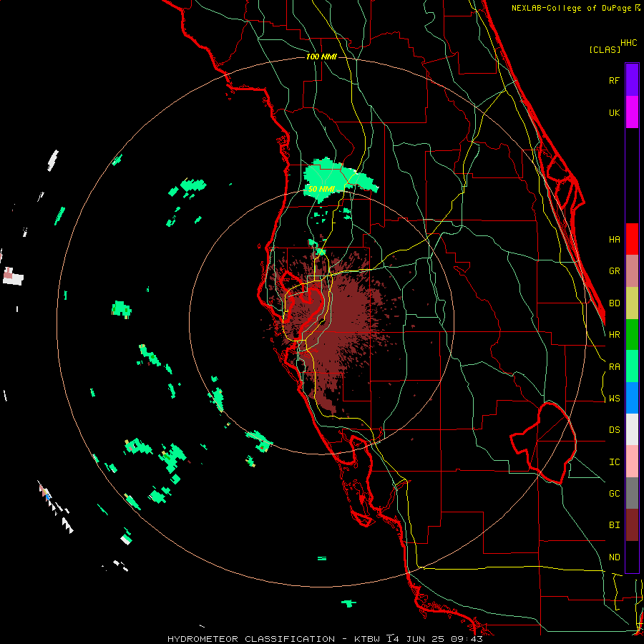
Task: Click the WS legend label
Action: click(x=614, y=399)
